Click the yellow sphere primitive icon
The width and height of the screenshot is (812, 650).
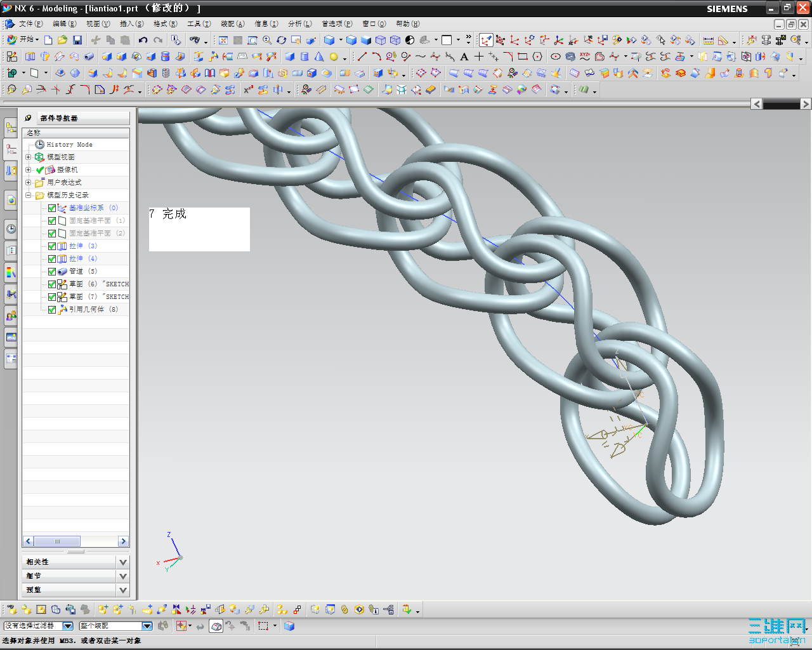coord(334,56)
